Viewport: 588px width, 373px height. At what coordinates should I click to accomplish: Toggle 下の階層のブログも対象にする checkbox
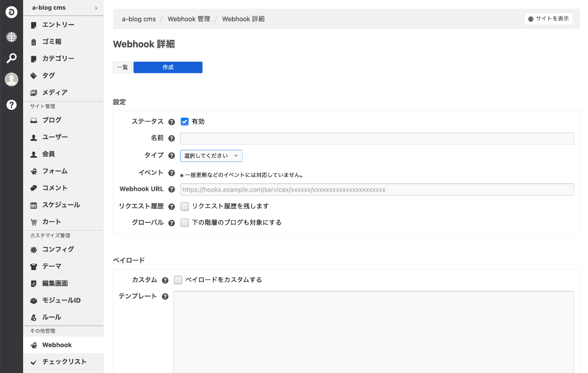pyautogui.click(x=185, y=223)
